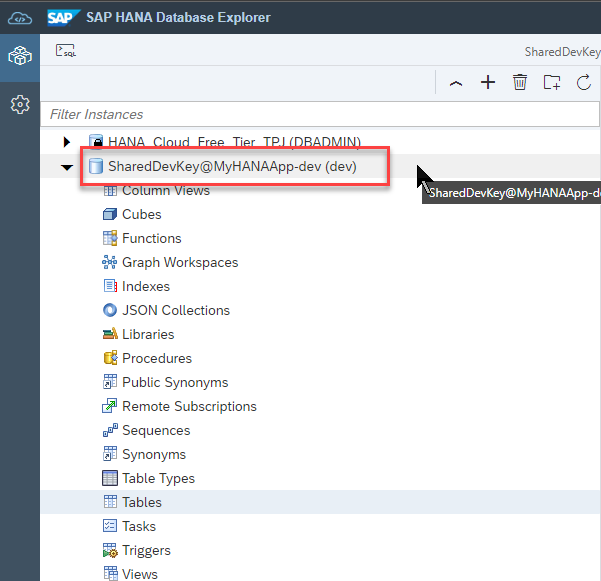The height and width of the screenshot is (581, 601).
Task: Select Graph Workspaces entry
Action: [180, 263]
